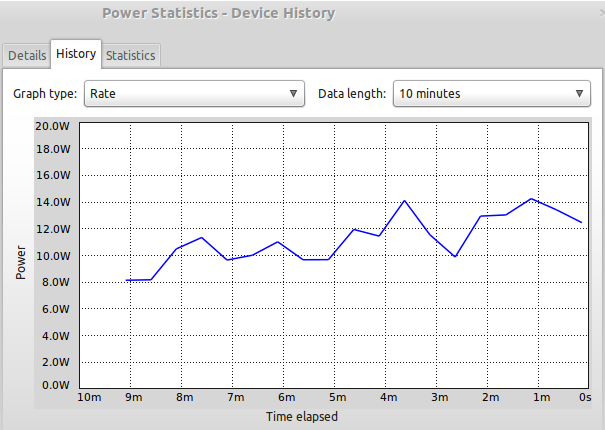Click the "Time elapsed" axis title
The image size is (605, 430).
[301, 416]
